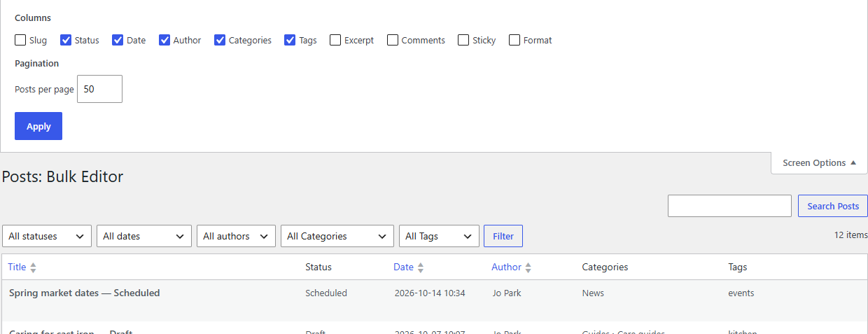The width and height of the screenshot is (868, 334).
Task: Sort posts by Title column
Action: tap(17, 267)
